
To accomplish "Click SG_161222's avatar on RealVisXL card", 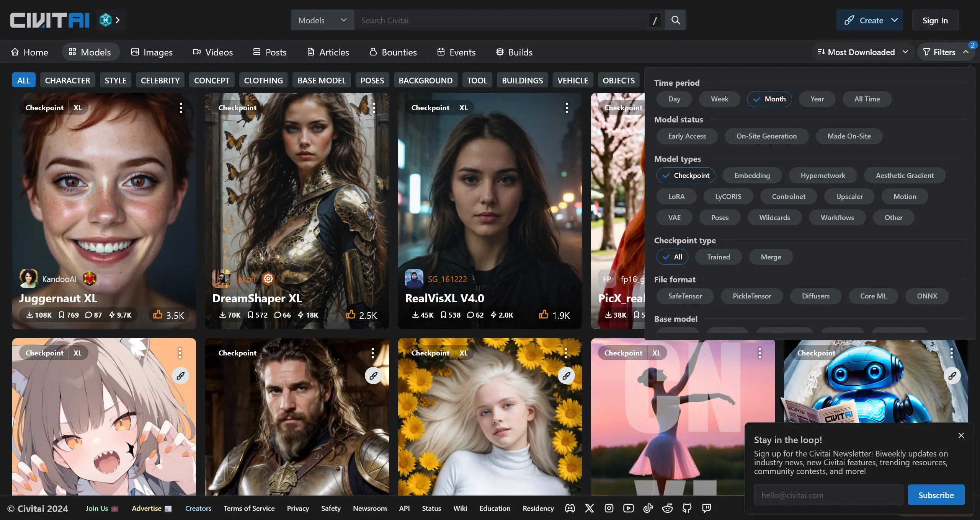I will tap(414, 279).
